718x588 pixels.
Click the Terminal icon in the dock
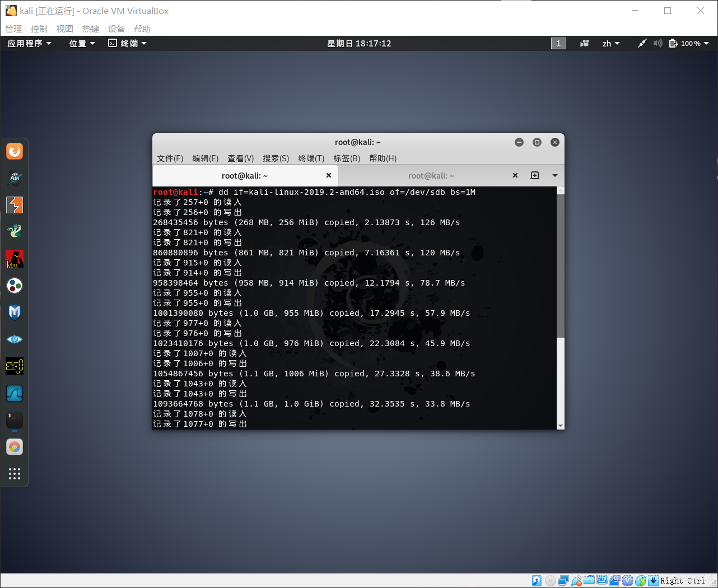tap(15, 420)
